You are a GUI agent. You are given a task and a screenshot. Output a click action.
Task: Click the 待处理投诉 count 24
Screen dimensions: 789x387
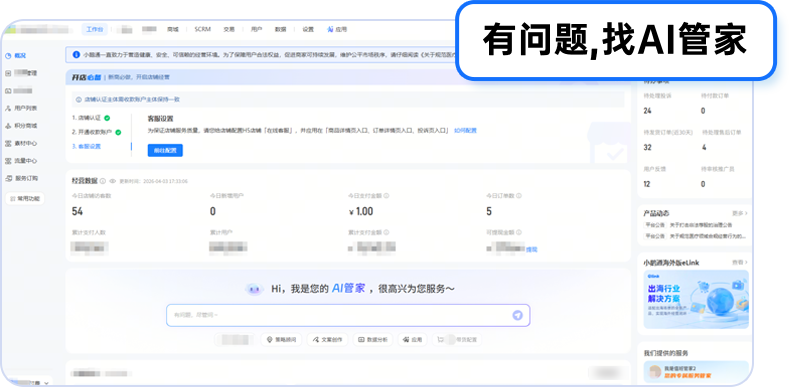(647, 111)
